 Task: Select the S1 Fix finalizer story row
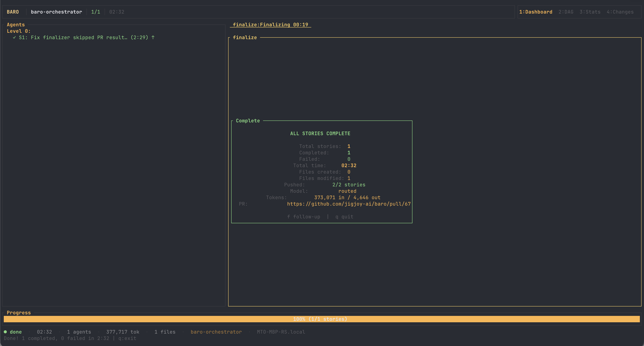[83, 37]
